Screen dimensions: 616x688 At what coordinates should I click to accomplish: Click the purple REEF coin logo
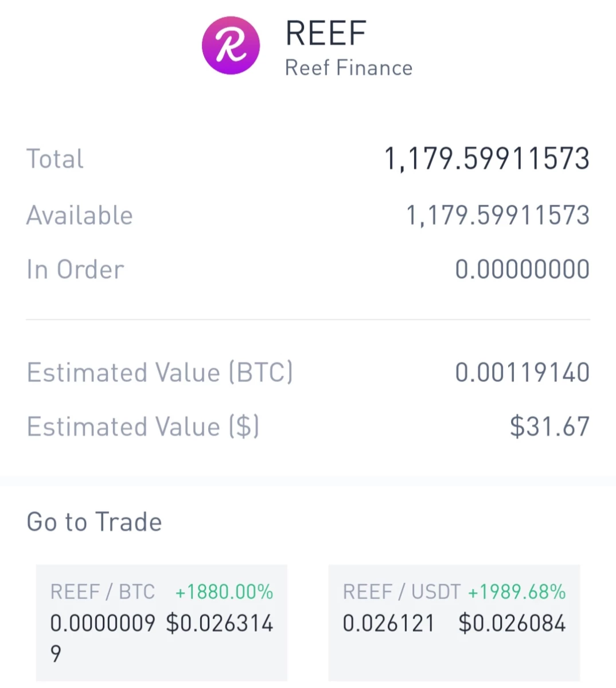(231, 45)
